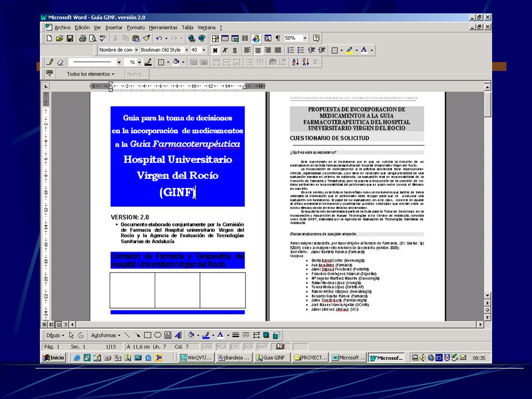Open the Autoformas menu
The image size is (532, 399).
tap(105, 335)
